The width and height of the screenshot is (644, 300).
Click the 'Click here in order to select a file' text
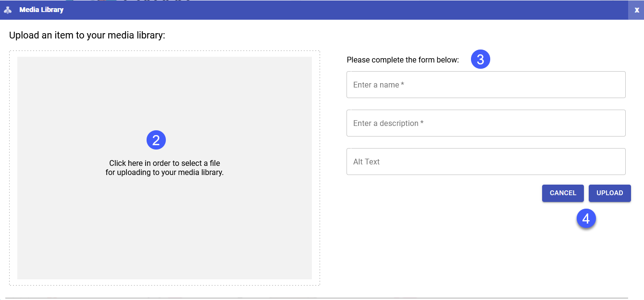coord(164,163)
